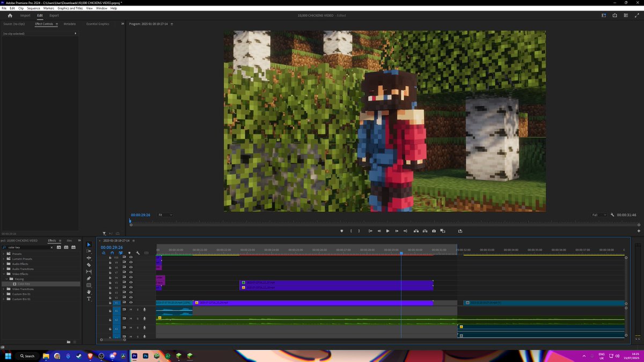The image size is (644, 362).
Task: Collapse the Video Effects folder
Action: pyautogui.click(x=3, y=274)
